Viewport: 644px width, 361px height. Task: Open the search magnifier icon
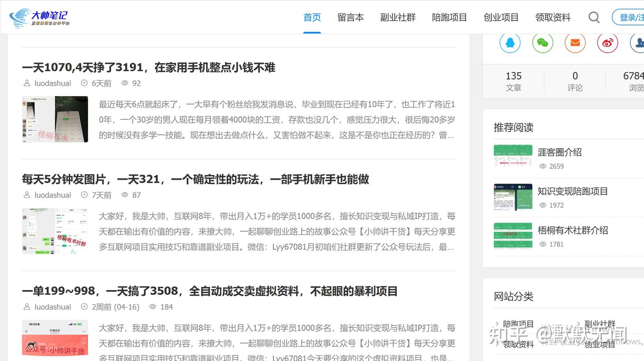click(x=594, y=17)
